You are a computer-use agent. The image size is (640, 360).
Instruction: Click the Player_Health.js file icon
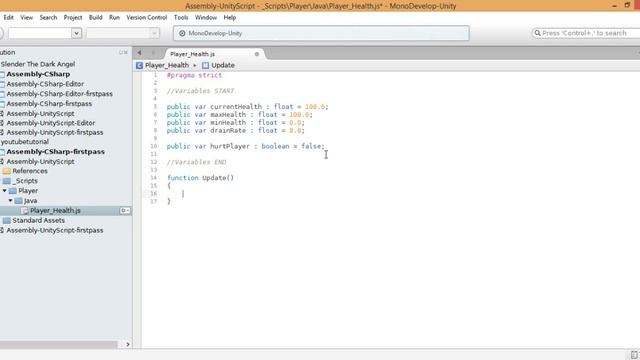24,211
